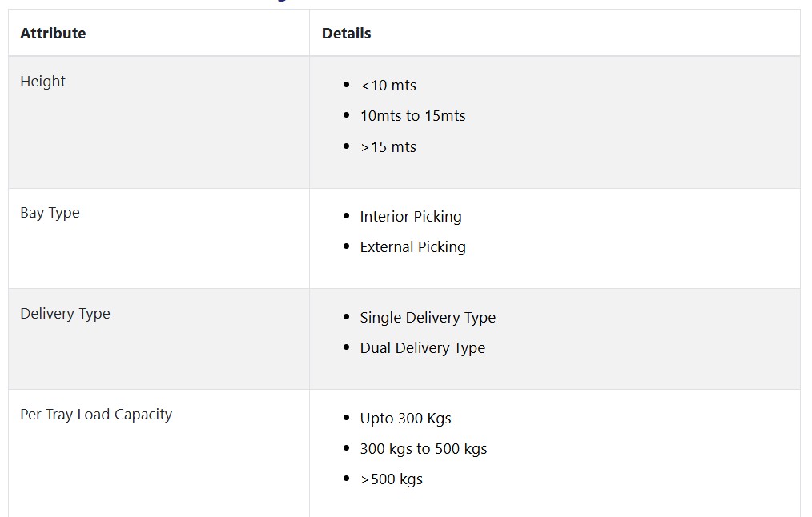
Task: Select the Bay Type attribute cell
Action: (x=159, y=238)
